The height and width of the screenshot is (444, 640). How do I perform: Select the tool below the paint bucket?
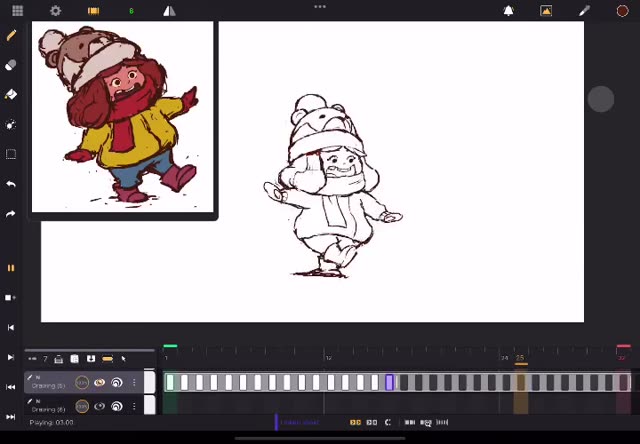pyautogui.click(x=11, y=124)
